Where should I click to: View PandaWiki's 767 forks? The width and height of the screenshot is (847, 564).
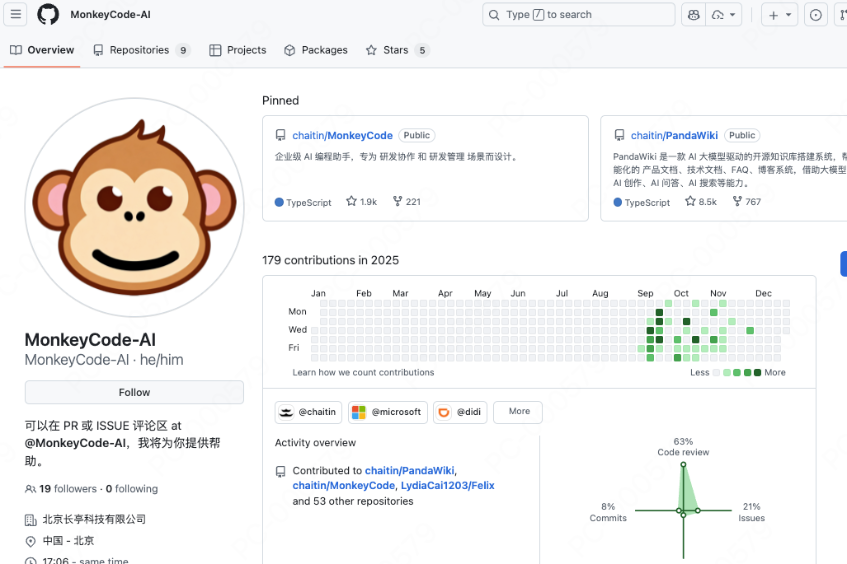pos(747,202)
